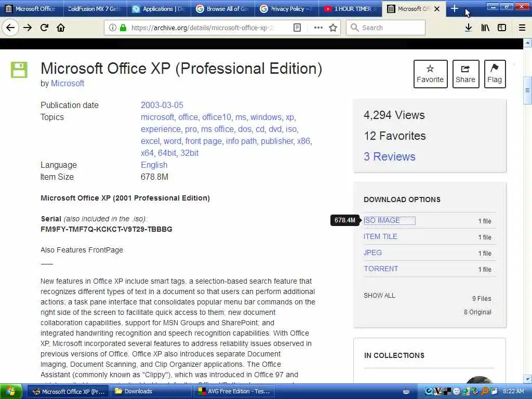Open Microsoft Office XP taskbar button

[x=69, y=392]
